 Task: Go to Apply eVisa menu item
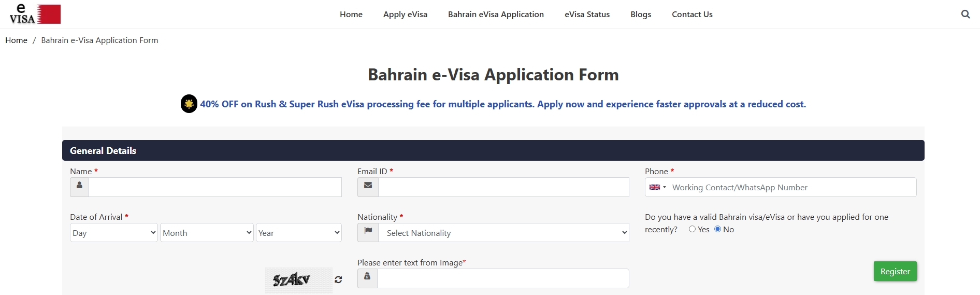tap(405, 15)
